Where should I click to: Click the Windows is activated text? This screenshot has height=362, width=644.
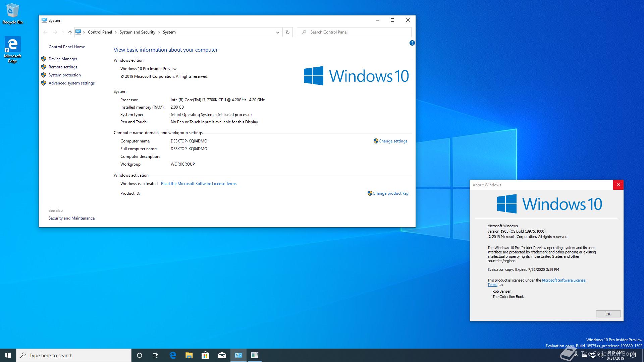pyautogui.click(x=139, y=184)
